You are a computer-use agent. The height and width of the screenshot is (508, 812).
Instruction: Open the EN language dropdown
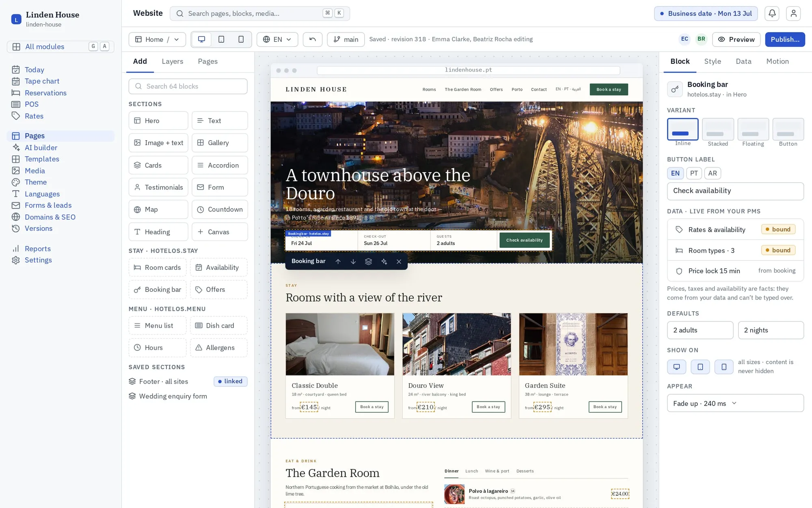point(277,39)
